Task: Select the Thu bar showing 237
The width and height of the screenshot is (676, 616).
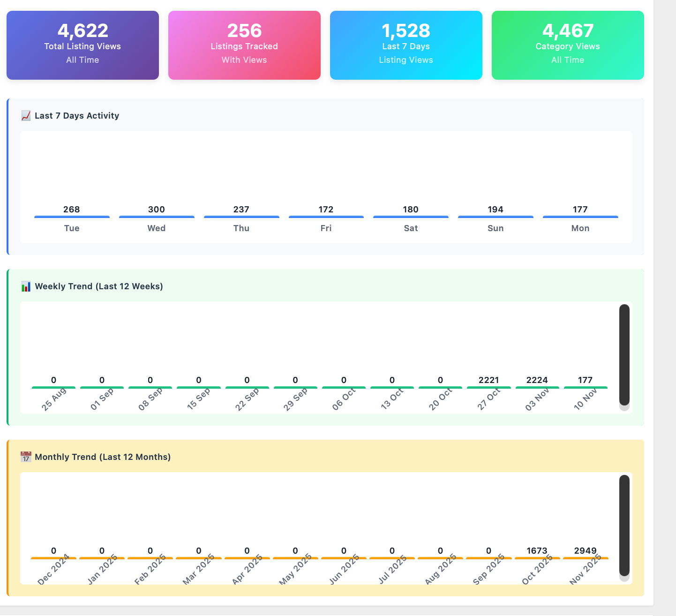Action: pos(241,217)
